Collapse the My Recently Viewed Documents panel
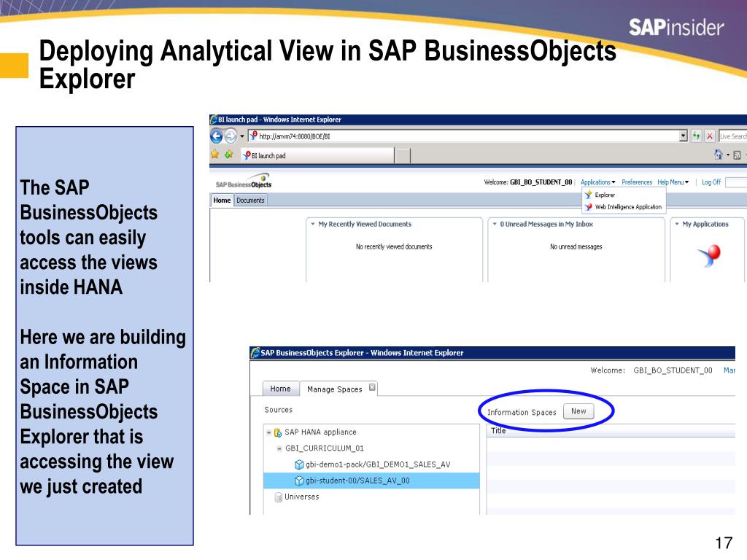The image size is (747, 560). (x=313, y=224)
